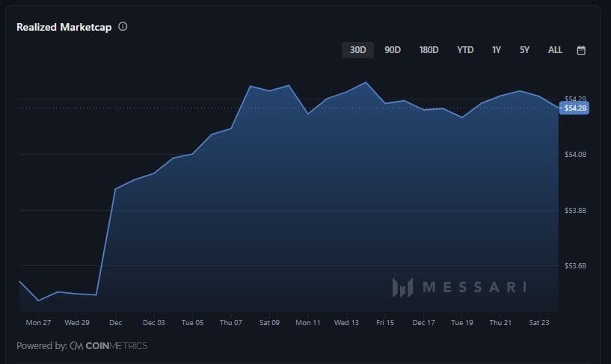The height and width of the screenshot is (364, 611).
Task: Click the Dec date on x-axis
Action: [116, 323]
